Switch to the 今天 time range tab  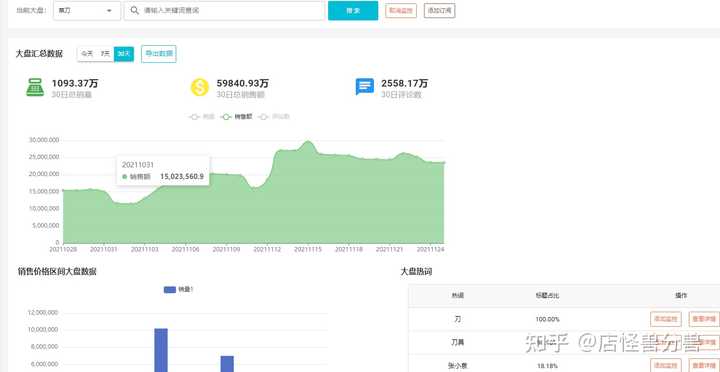87,54
